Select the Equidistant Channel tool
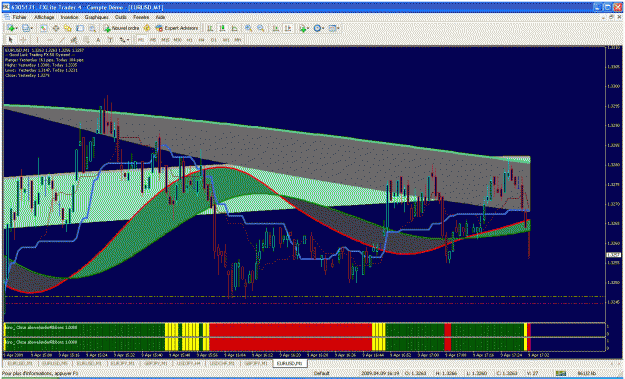The width and height of the screenshot is (625, 379). [x=74, y=39]
